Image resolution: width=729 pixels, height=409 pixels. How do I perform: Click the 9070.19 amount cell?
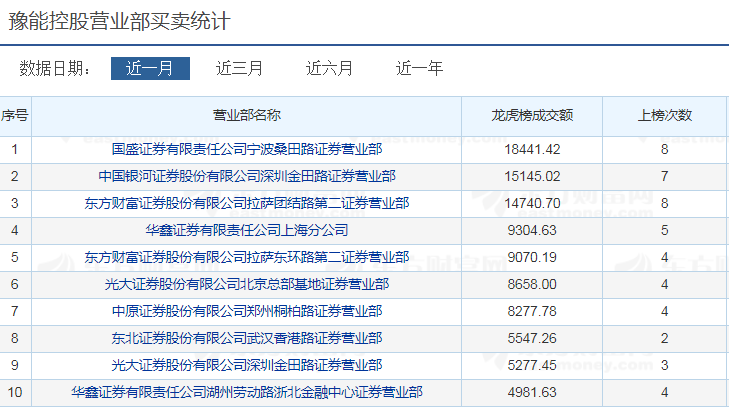tap(532, 257)
